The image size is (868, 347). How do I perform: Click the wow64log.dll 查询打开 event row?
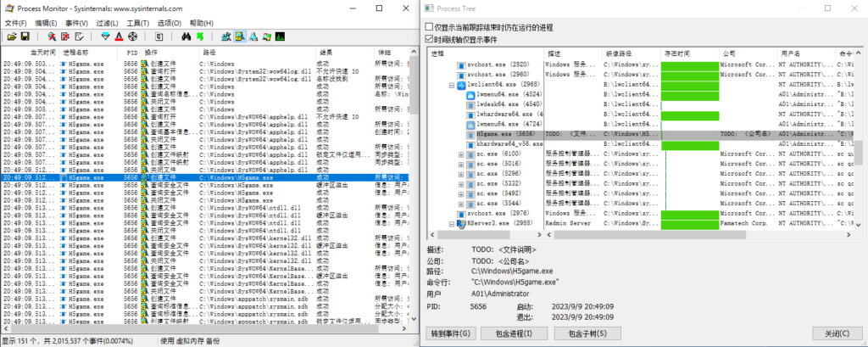pos(205,71)
